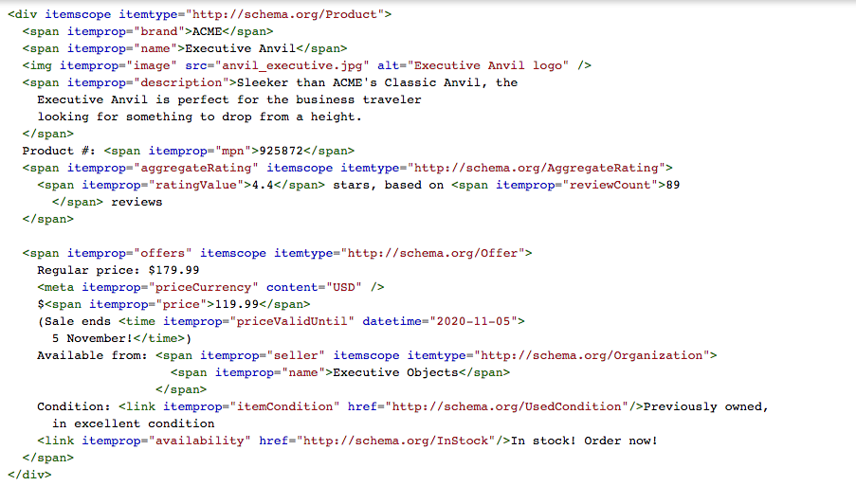Click the content value "USD"
This screenshot has height=504, width=856.
[343, 287]
